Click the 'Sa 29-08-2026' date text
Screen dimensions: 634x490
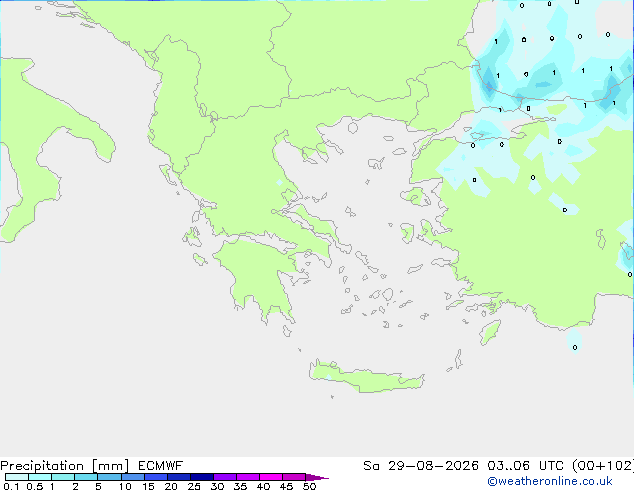tap(421, 466)
